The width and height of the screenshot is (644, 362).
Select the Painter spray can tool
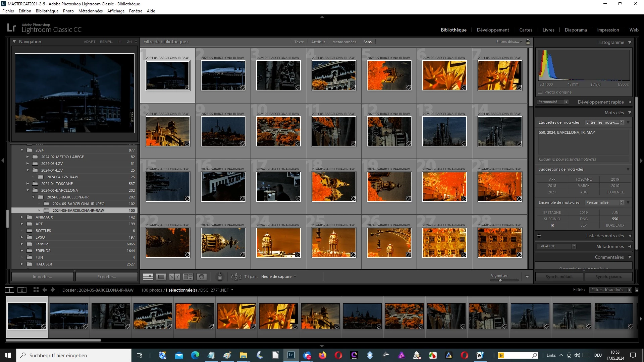(220, 277)
